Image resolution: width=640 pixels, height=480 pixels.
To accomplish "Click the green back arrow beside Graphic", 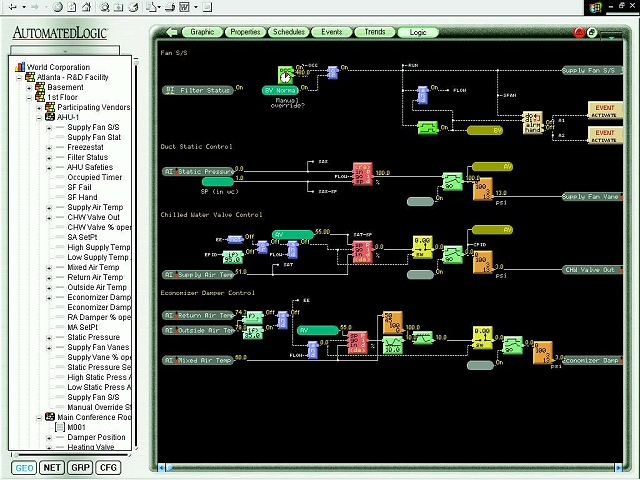I will coord(173,32).
